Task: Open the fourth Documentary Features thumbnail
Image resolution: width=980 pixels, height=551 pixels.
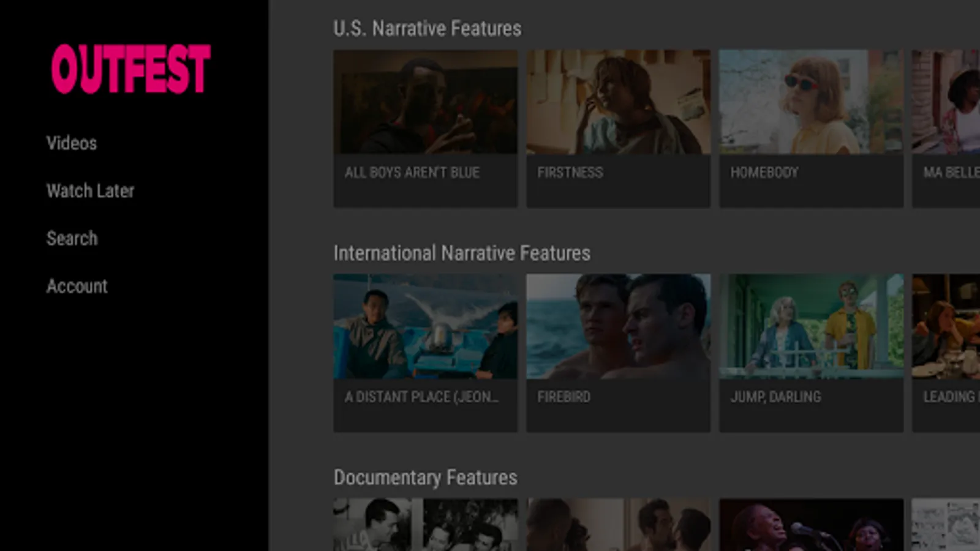Action: [x=946, y=525]
